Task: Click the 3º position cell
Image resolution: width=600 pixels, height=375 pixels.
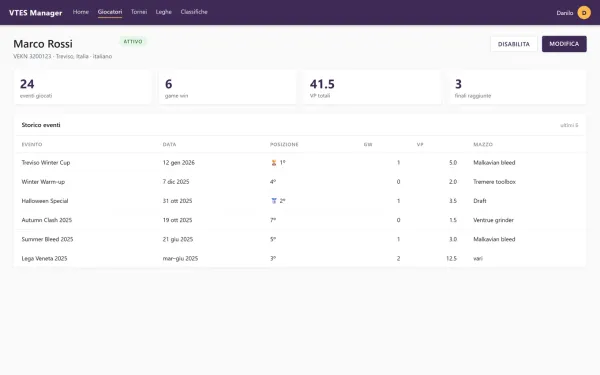Action: pyautogui.click(x=273, y=258)
